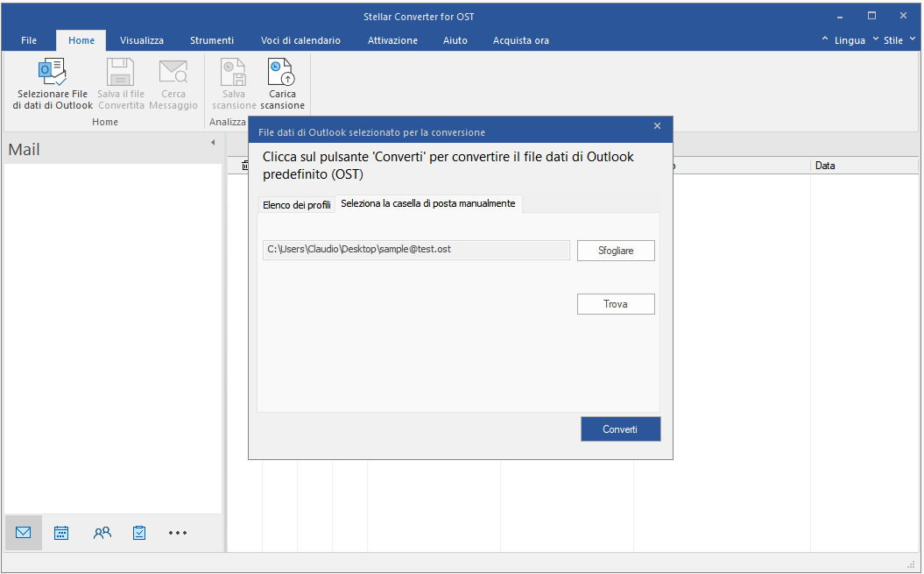Open the Contacts people icon
924x574 pixels.
click(102, 533)
